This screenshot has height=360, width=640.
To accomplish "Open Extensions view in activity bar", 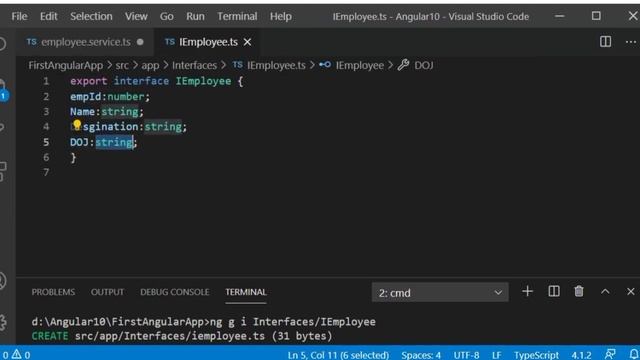I will [3, 171].
